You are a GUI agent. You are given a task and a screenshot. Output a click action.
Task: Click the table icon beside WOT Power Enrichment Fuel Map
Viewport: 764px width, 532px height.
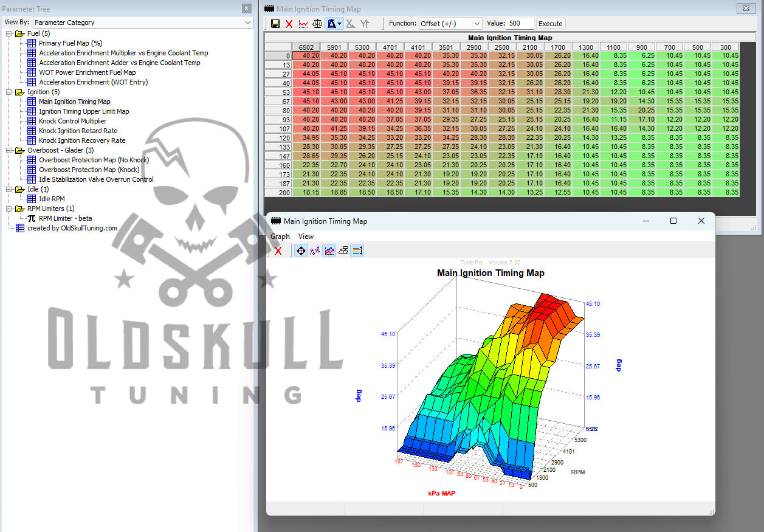(x=32, y=72)
